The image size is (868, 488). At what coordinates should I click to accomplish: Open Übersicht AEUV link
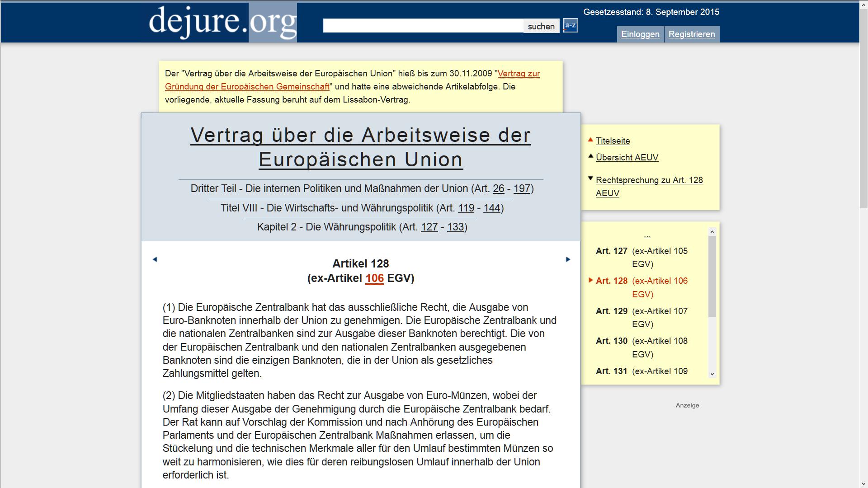click(627, 158)
